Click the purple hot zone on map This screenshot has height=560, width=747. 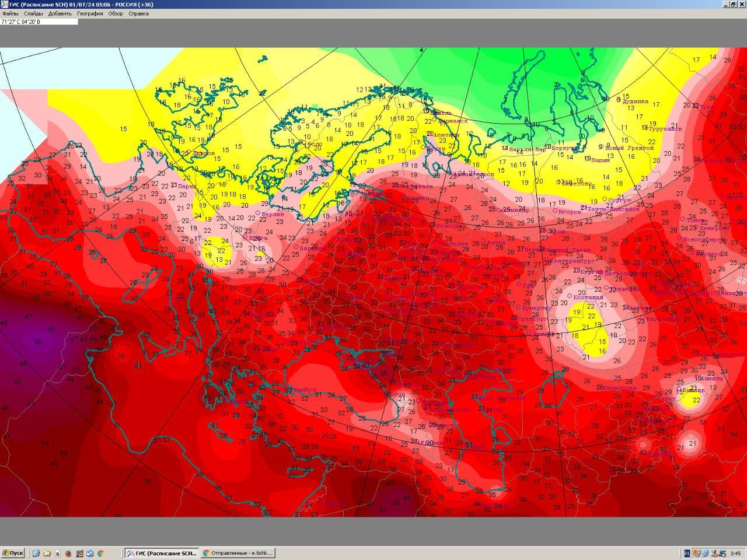pos(35,341)
